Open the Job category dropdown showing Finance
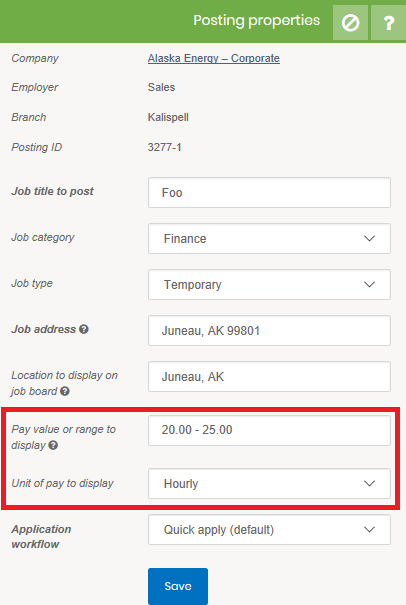The height and width of the screenshot is (605, 406). (269, 238)
